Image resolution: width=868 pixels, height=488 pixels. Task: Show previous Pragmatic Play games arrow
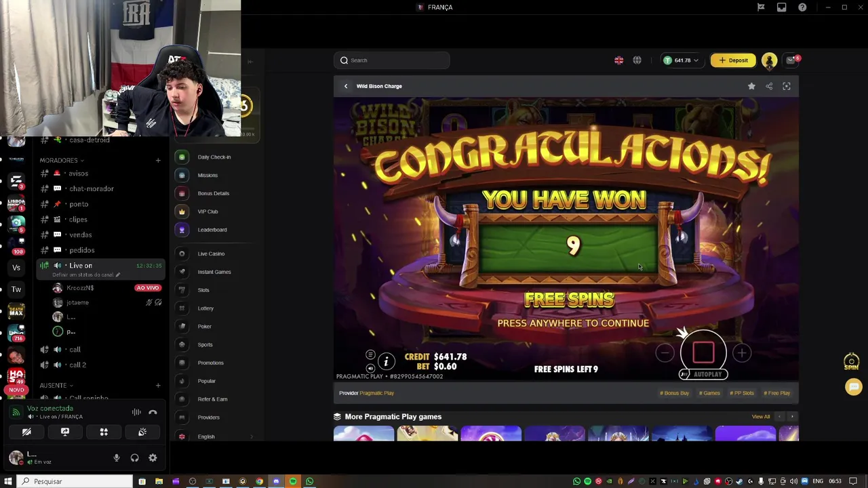779,417
